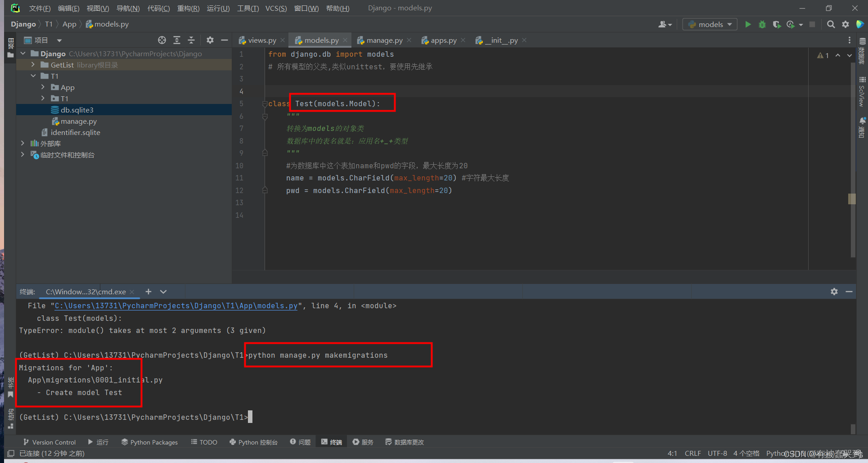Viewport: 868px width, 463px height.
Task: Change CRLF line separator in status bar
Action: tap(693, 454)
